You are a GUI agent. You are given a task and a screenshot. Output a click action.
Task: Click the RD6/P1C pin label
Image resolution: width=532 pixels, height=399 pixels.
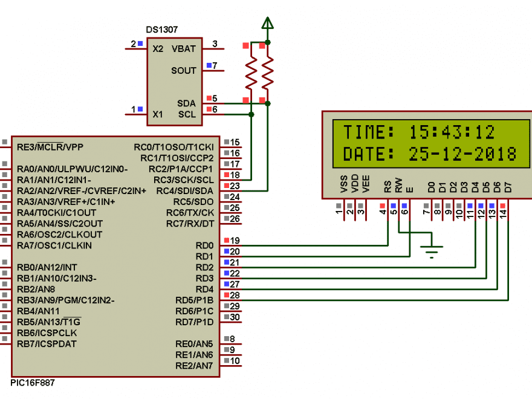[195, 311]
